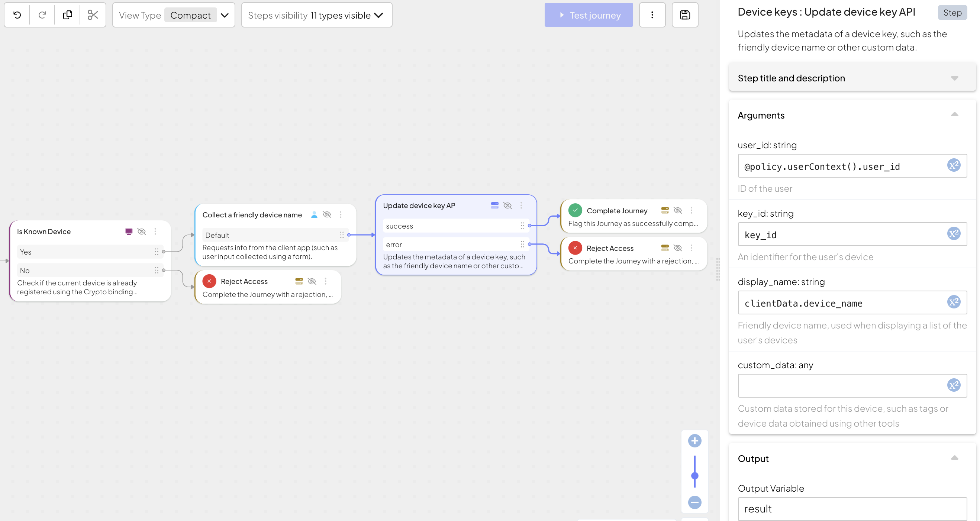Open three-dot menu on Collect friendly device name
This screenshot has width=980, height=521.
(x=341, y=214)
